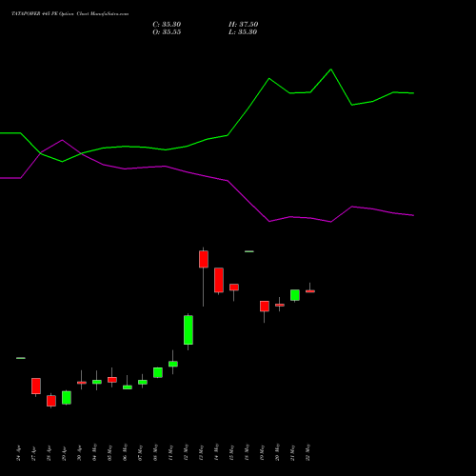Select the green candle for 11 May

(x=173, y=364)
